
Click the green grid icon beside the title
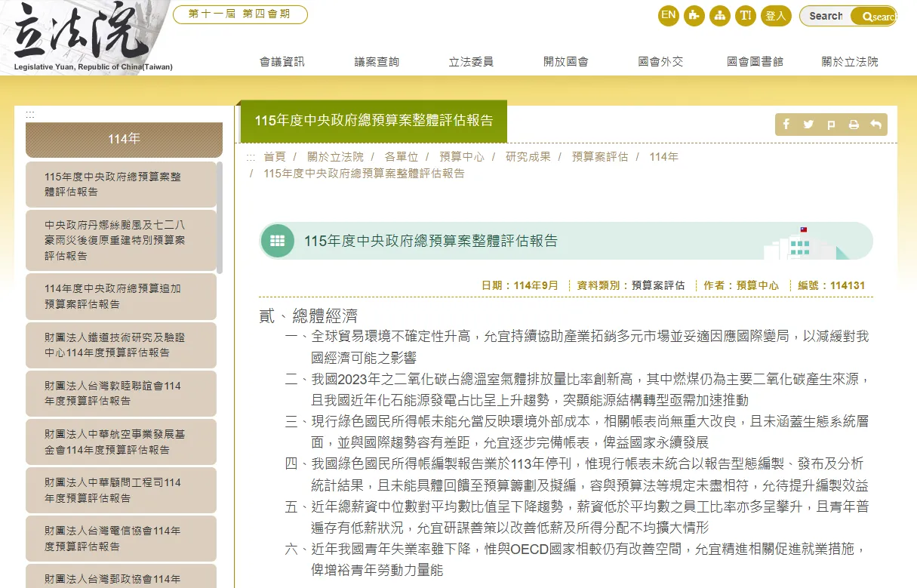[x=277, y=241]
